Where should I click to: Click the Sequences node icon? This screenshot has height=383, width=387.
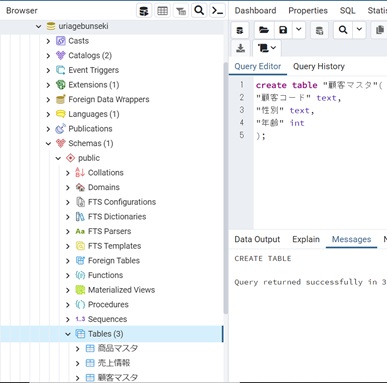80,319
